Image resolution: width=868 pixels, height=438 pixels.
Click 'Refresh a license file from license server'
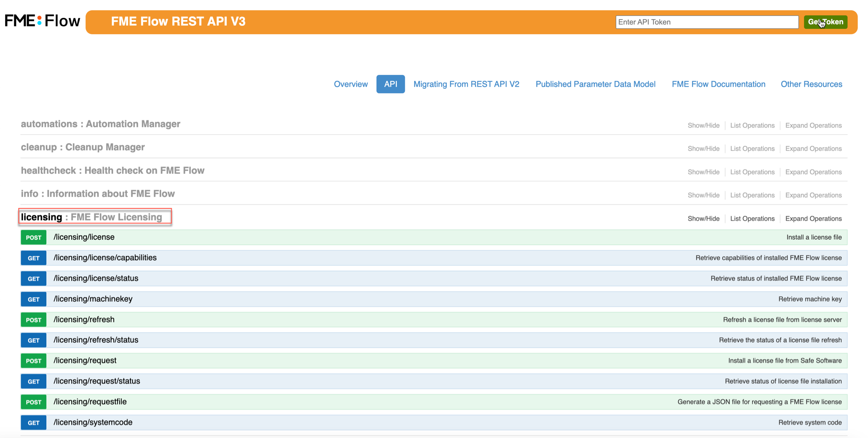[x=782, y=319]
